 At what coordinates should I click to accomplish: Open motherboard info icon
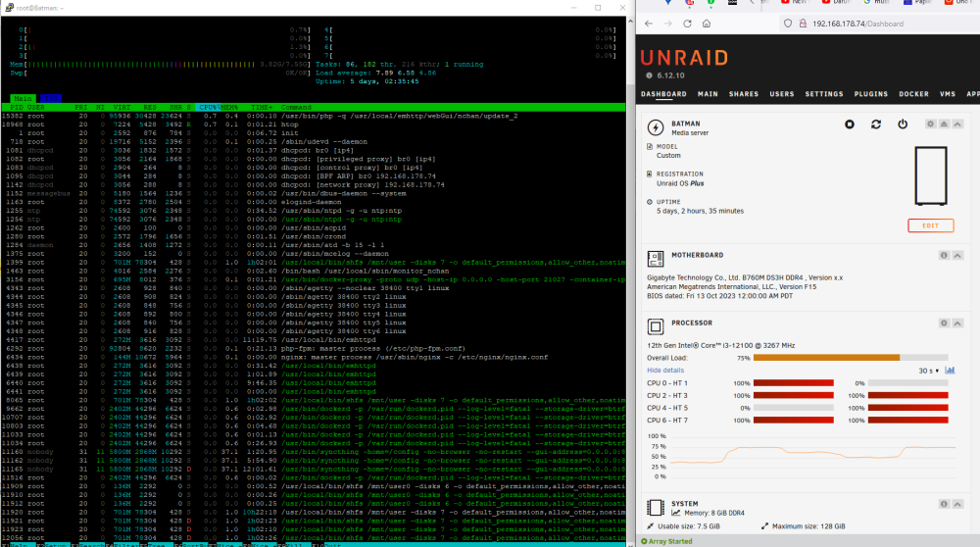944,255
